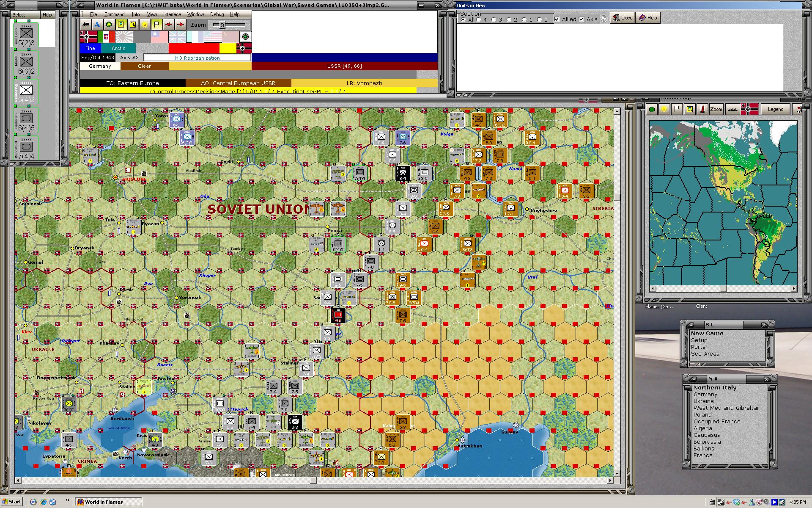This screenshot has width=812, height=508.
Task: Select section 3 radio button
Action: pyautogui.click(x=494, y=19)
